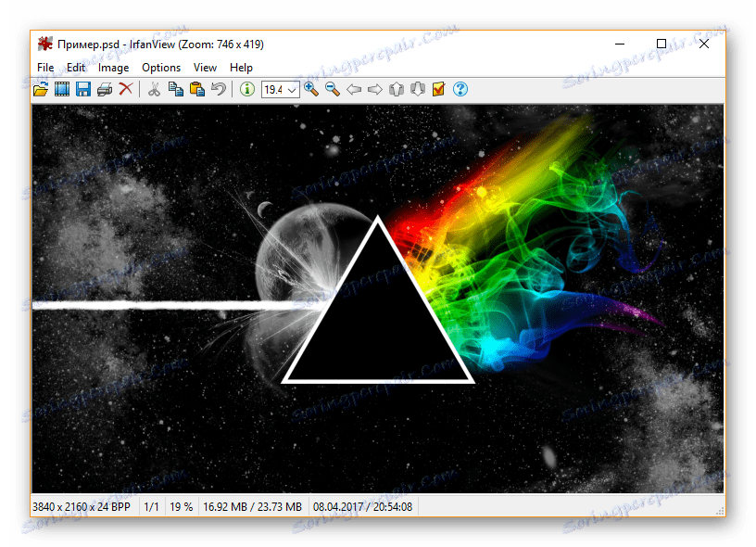
Task: Click the 1/1 file index in status bar
Action: [151, 507]
